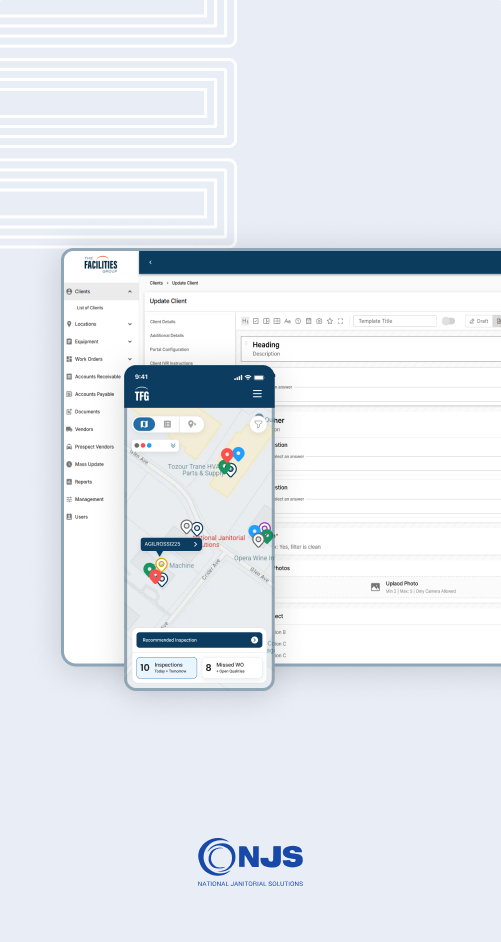This screenshot has width=501, height=942.
Task: Select the Additional Details tab
Action: click(x=167, y=335)
